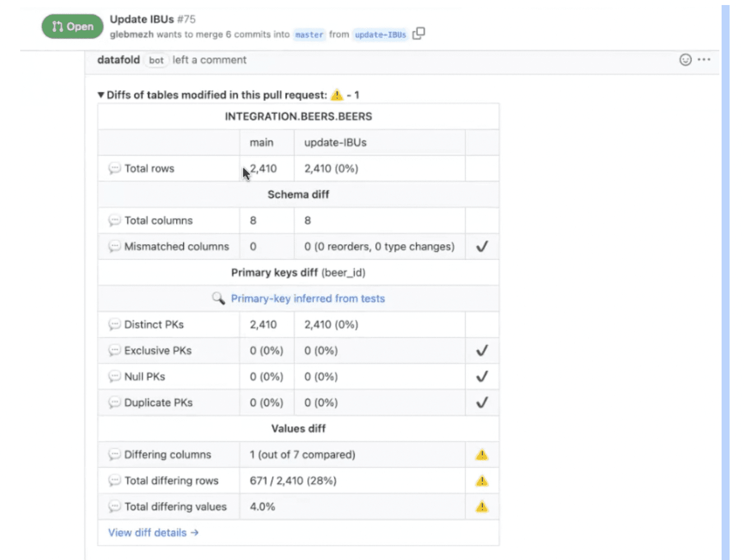Viewport: 744px width, 560px height.
Task: Open the comment options kebab menu
Action: [x=704, y=59]
